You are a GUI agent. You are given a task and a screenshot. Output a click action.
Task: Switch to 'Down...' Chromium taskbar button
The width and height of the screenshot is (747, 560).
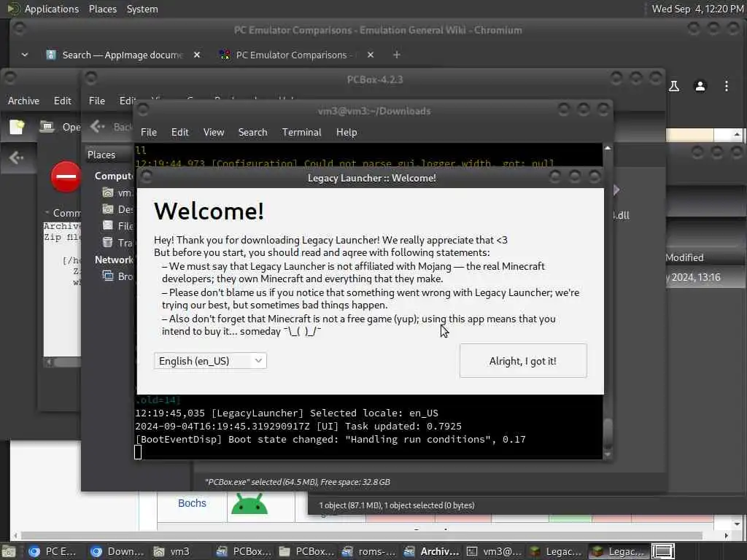117,551
